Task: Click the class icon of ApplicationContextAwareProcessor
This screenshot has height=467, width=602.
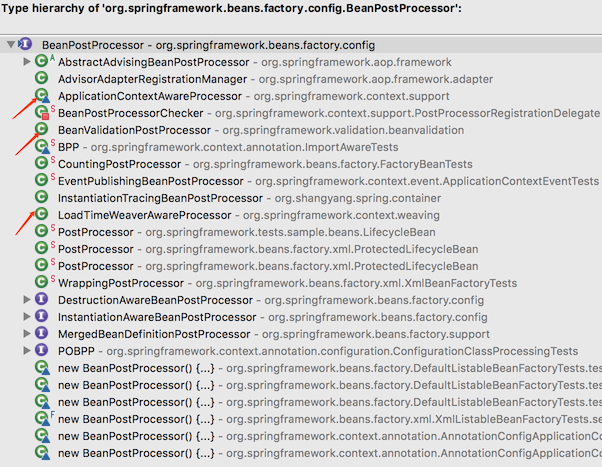Action: pyautogui.click(x=42, y=96)
